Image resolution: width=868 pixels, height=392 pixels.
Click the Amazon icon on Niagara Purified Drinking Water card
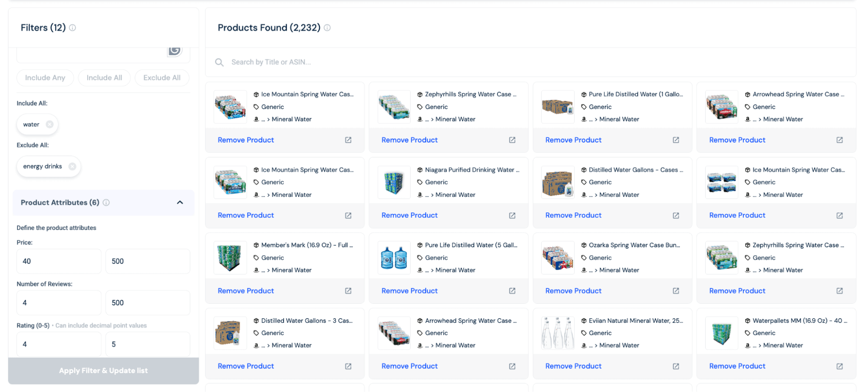[x=420, y=195]
